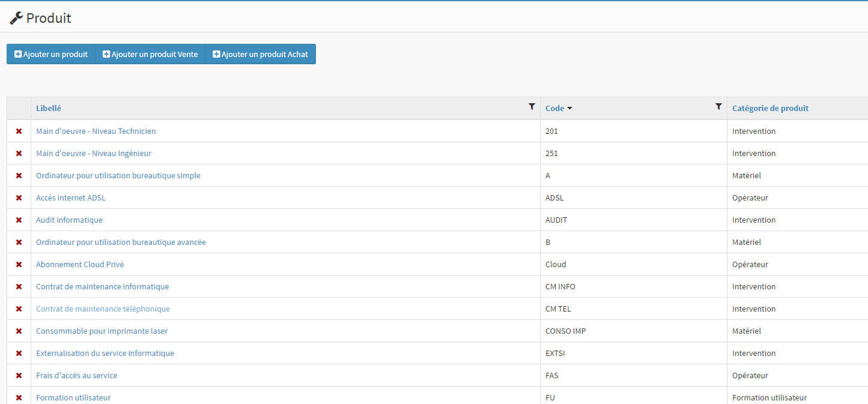Select the code cell ADSL
Image resolution: width=868 pixels, height=404 pixels.
[x=633, y=197]
